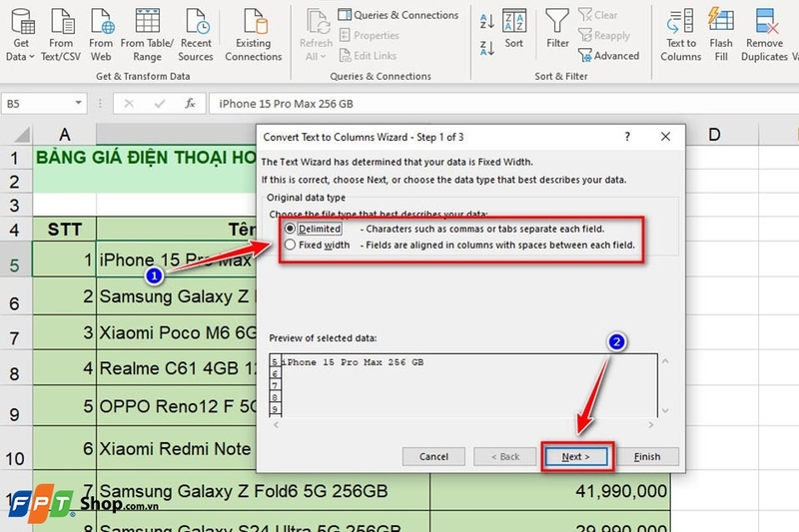
Task: Click the Finish button
Action: pyautogui.click(x=647, y=457)
